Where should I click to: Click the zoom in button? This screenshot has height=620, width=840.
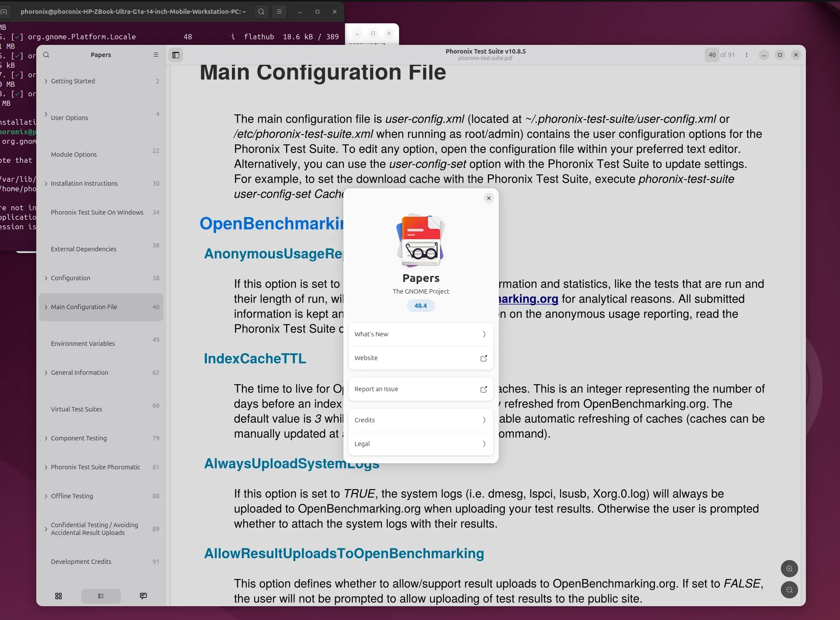(x=789, y=569)
